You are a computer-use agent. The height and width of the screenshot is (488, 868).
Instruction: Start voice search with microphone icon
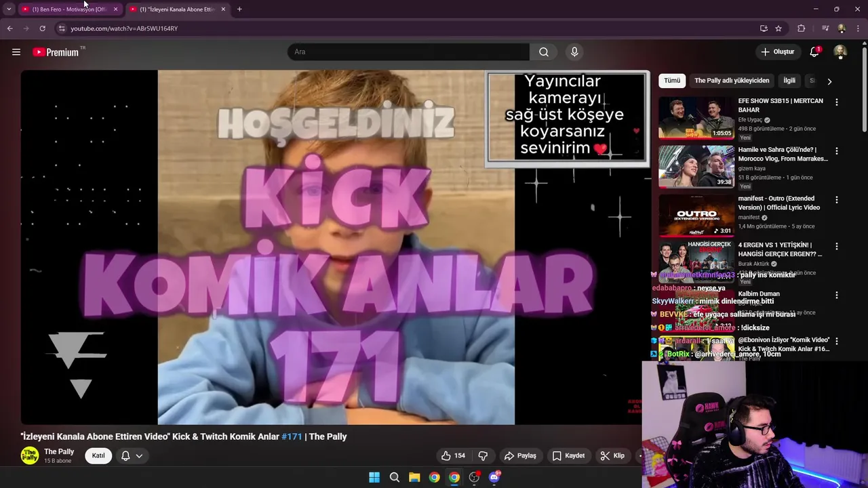574,52
